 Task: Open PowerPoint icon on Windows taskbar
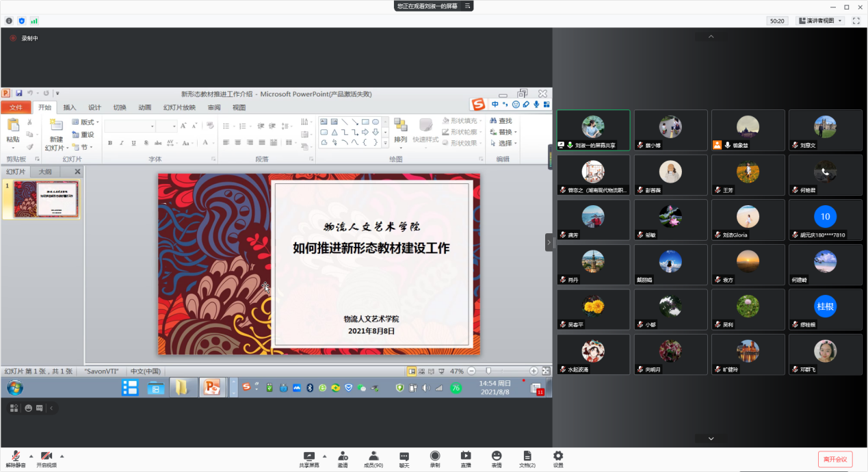tap(212, 388)
